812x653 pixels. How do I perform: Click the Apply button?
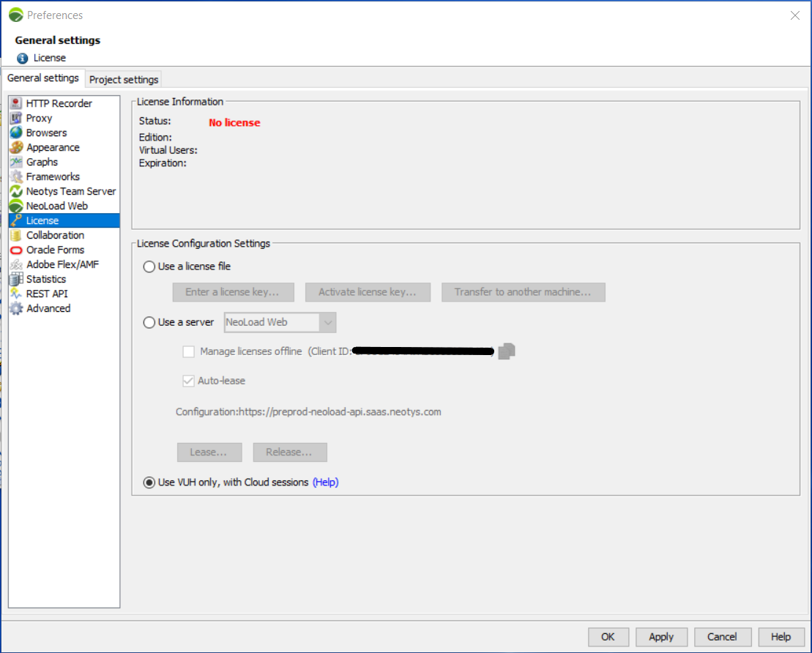click(x=661, y=637)
